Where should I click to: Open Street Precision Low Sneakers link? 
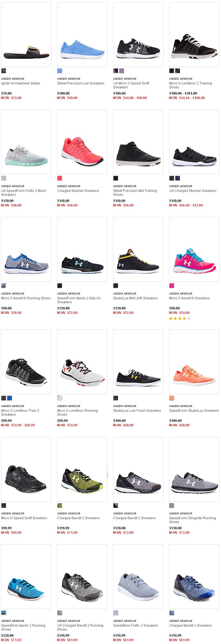(x=81, y=83)
